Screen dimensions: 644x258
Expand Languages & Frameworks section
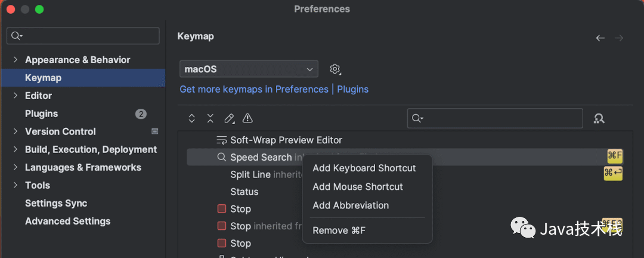16,167
